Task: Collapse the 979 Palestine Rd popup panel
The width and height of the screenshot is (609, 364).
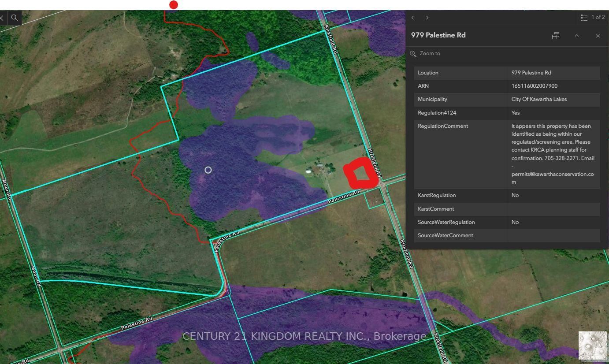Action: pyautogui.click(x=576, y=36)
